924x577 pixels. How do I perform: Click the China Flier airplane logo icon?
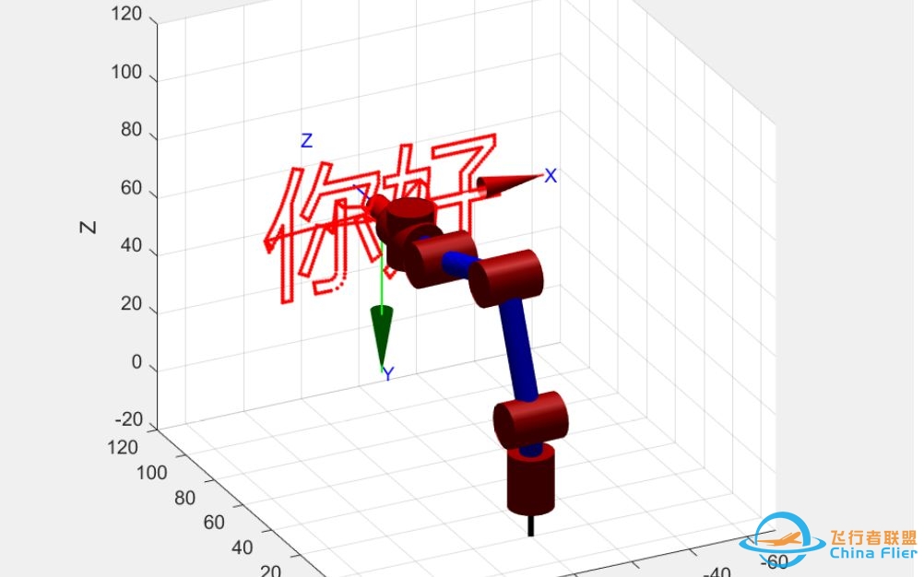[788, 540]
